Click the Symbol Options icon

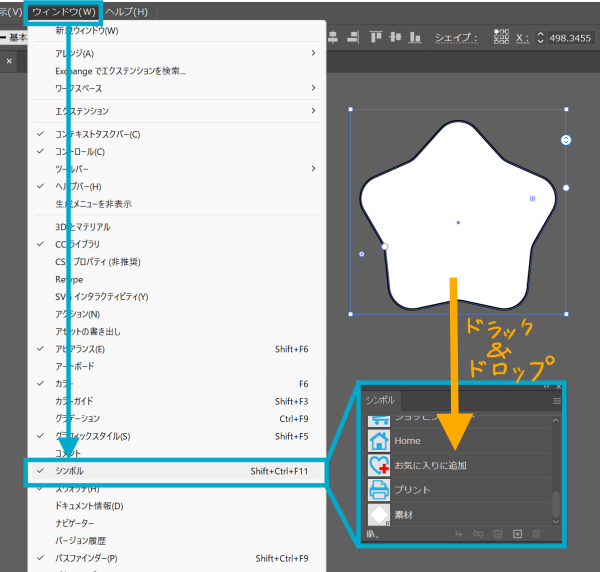click(498, 534)
